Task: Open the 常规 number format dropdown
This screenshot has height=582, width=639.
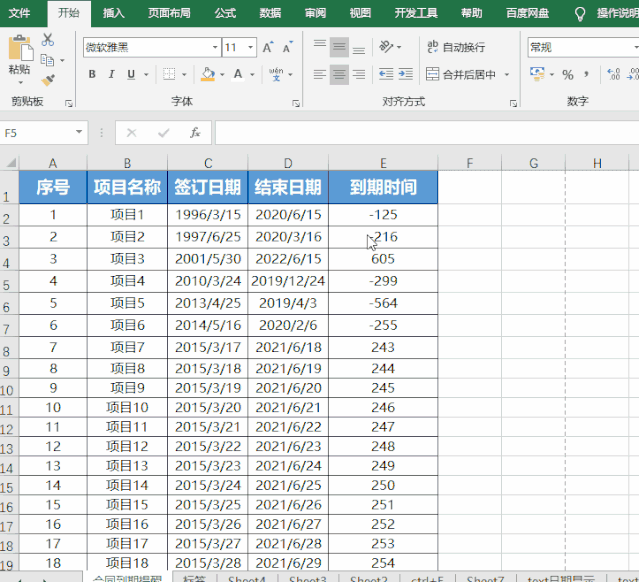Action: click(x=636, y=47)
